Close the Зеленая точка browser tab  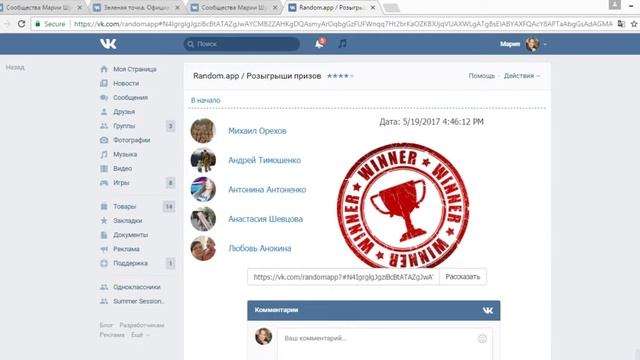(177, 7)
